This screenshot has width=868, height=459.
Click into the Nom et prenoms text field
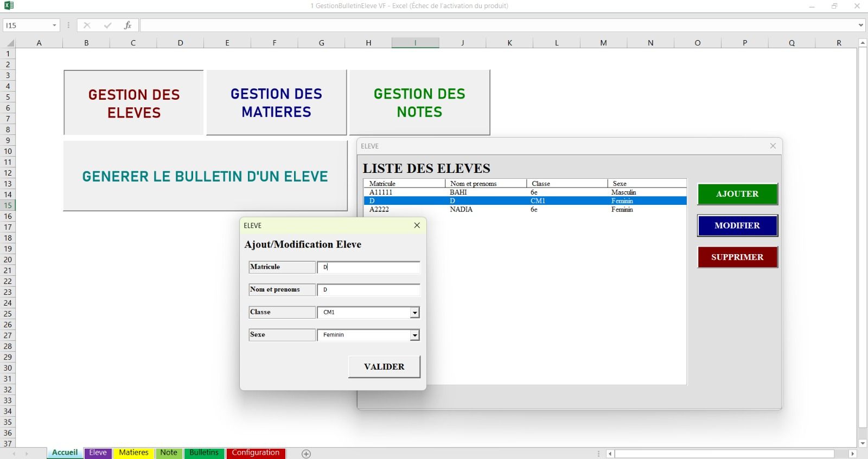click(368, 290)
